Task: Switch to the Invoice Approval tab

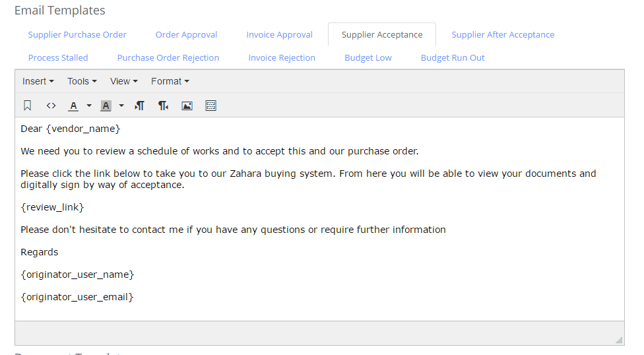Action: 279,34
